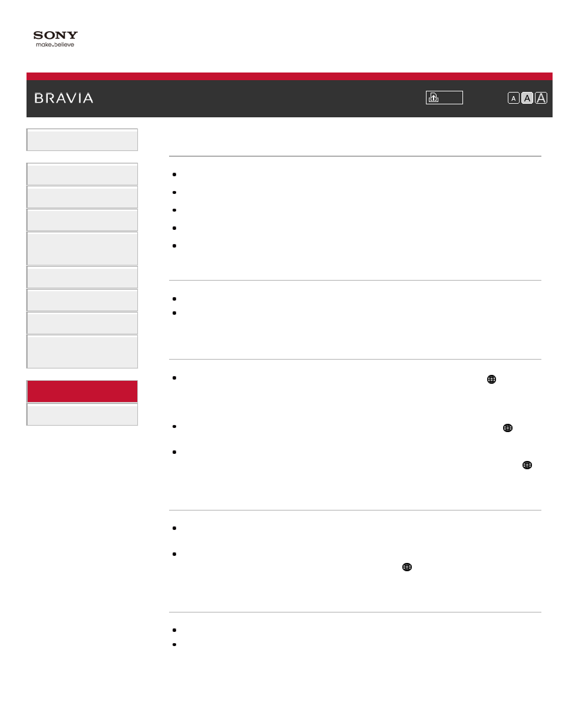
Task: Click the third globe icon near right edge
Action: point(527,465)
